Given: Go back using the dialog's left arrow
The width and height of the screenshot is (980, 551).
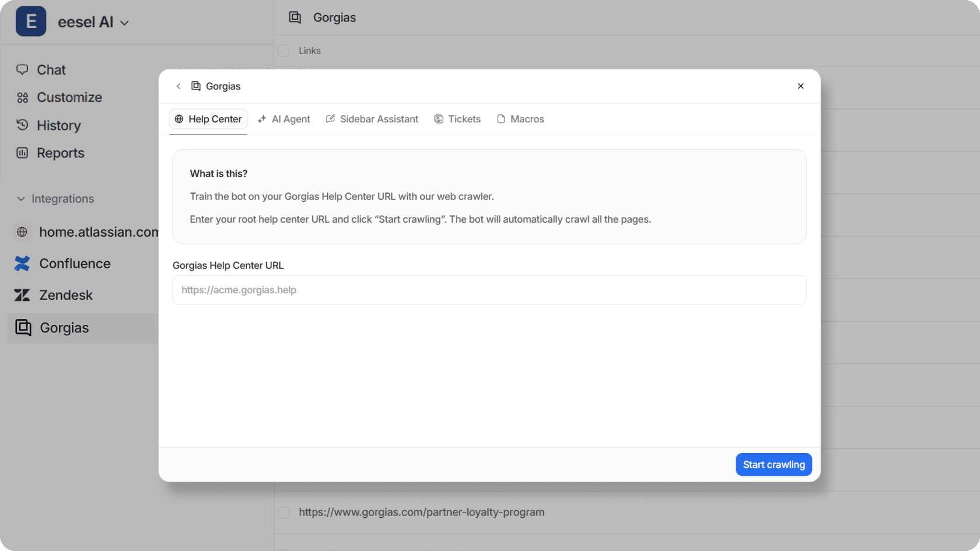Looking at the screenshot, I should [178, 86].
